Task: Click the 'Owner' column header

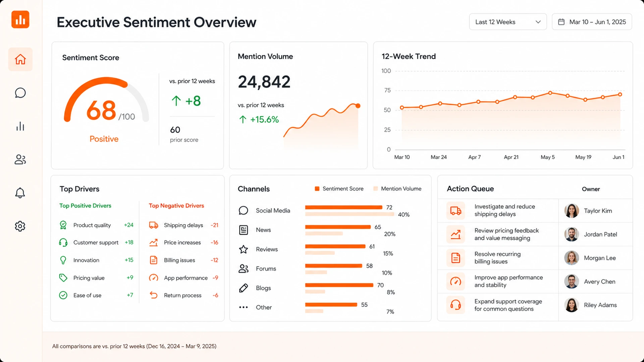Action: point(591,189)
